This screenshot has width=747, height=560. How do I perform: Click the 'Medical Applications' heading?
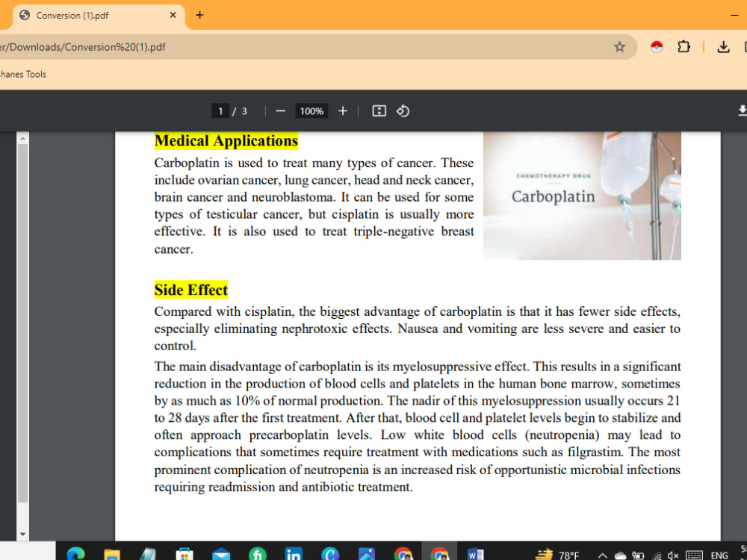pos(226,140)
